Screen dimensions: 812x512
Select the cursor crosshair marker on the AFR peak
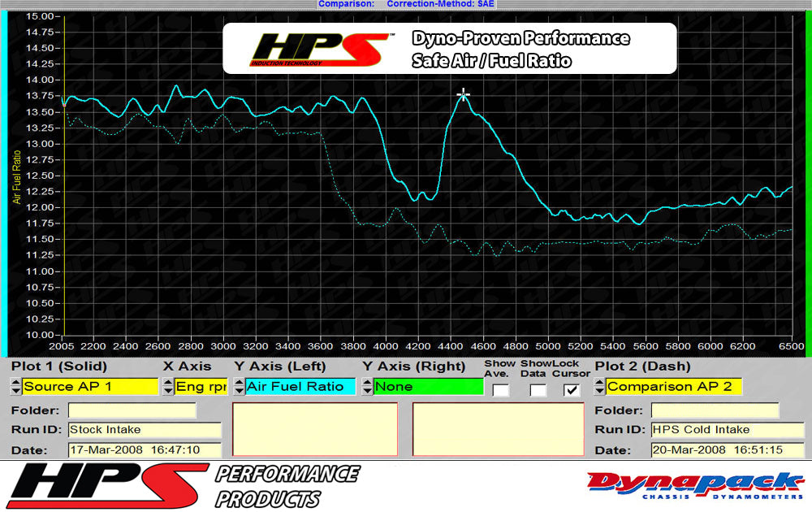tap(463, 93)
